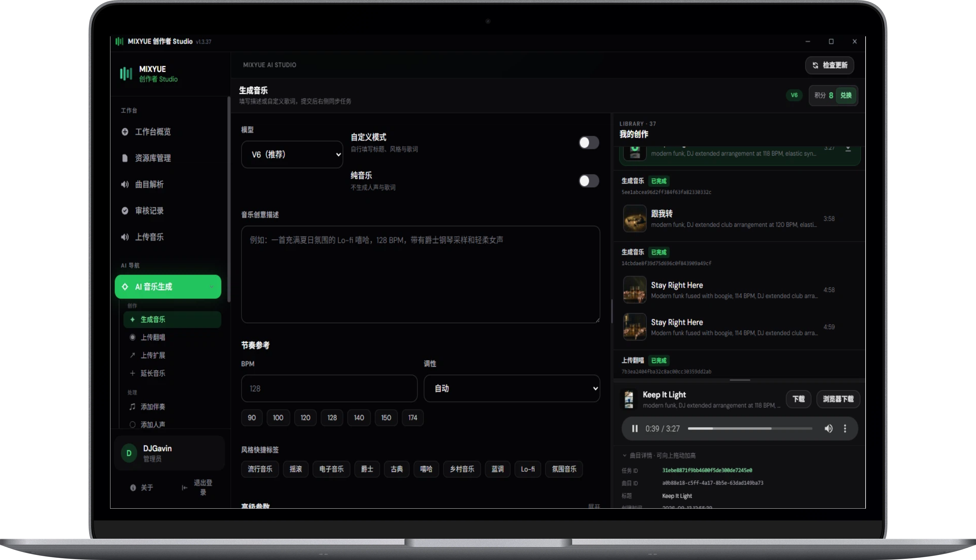Click 下载 button for Keep It Light
Viewport: 976px width, 560px height.
798,399
